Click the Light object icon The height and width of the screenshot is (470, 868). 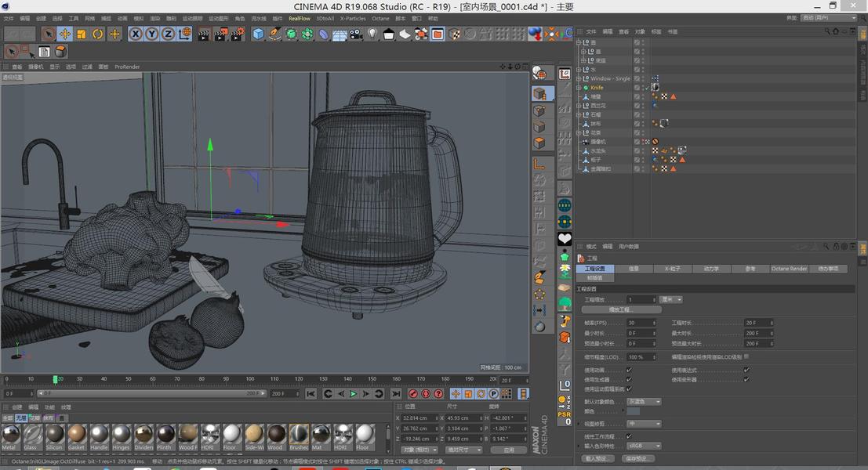click(372, 34)
